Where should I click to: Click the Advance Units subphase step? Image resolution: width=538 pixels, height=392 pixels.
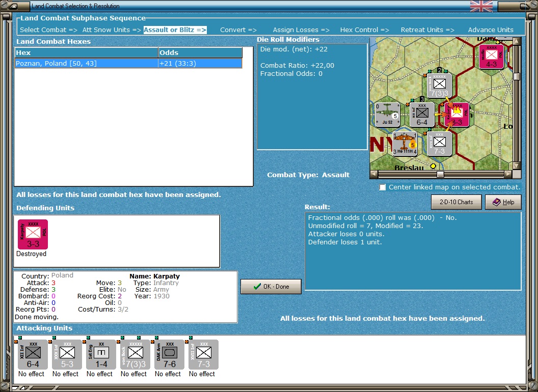click(x=491, y=30)
